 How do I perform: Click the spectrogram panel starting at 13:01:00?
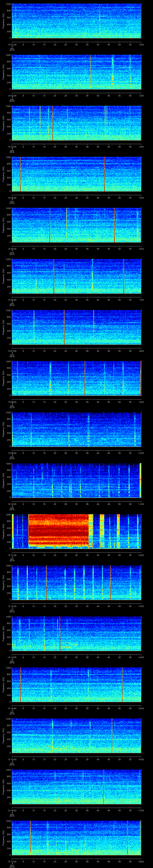coord(77,21)
